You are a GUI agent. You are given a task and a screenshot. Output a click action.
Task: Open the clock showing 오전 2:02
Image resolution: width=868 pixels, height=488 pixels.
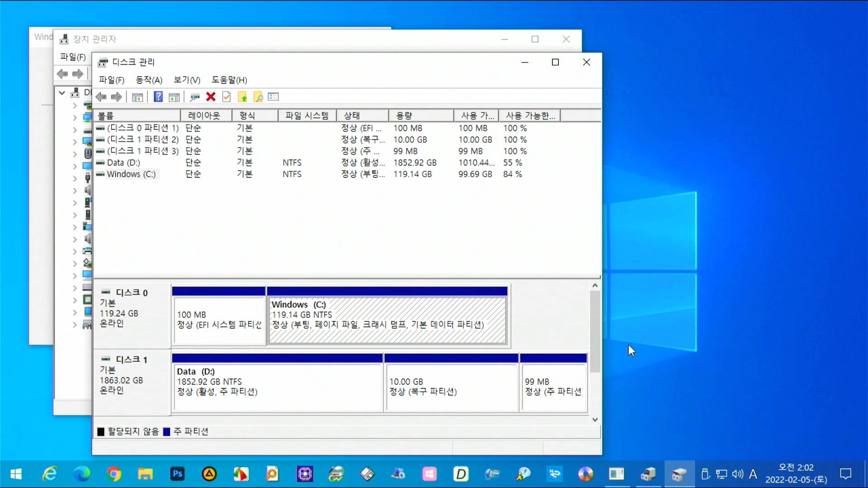pyautogui.click(x=796, y=474)
